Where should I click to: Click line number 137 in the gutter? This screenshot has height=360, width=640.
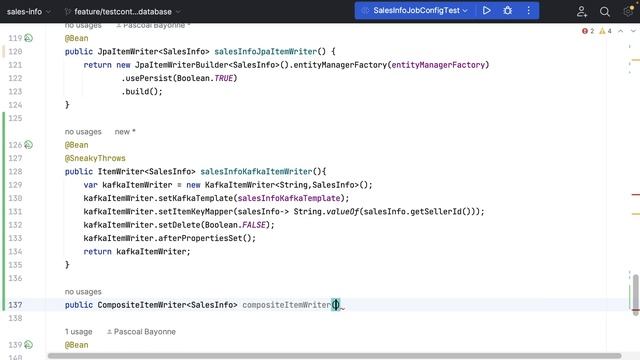click(x=15, y=305)
